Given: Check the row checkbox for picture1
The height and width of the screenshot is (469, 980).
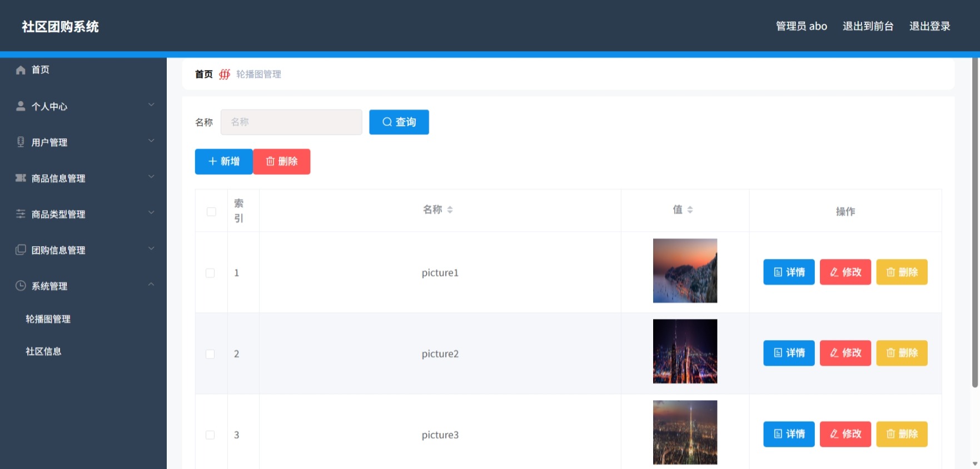Looking at the screenshot, I should pos(210,273).
